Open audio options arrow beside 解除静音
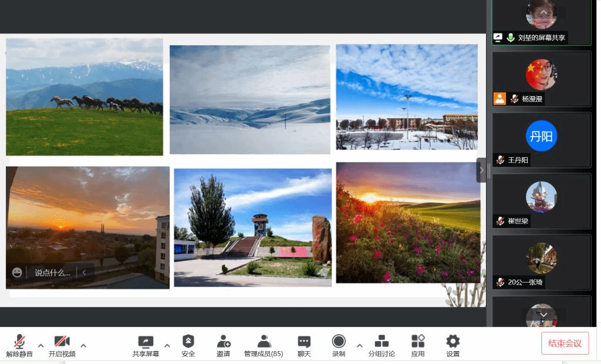 point(40,345)
